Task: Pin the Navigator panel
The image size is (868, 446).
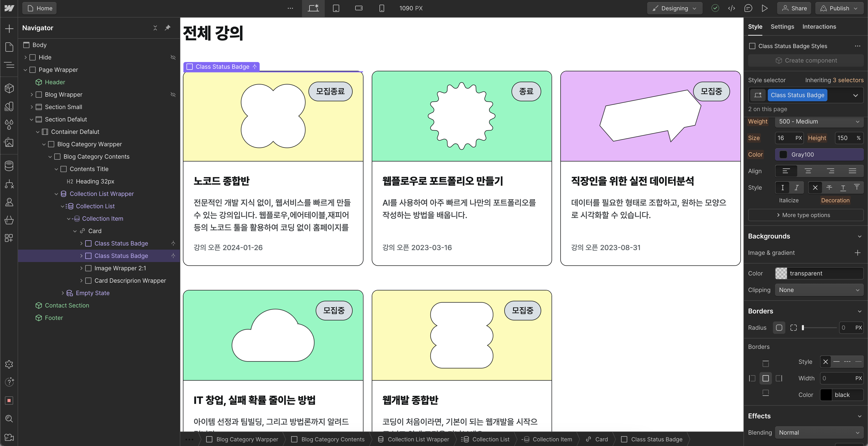Action: pyautogui.click(x=167, y=28)
